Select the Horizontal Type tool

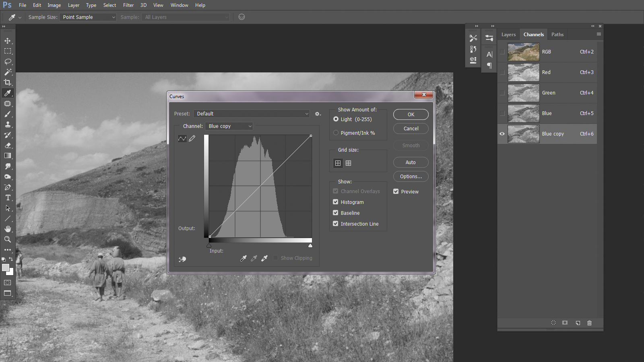tap(8, 197)
